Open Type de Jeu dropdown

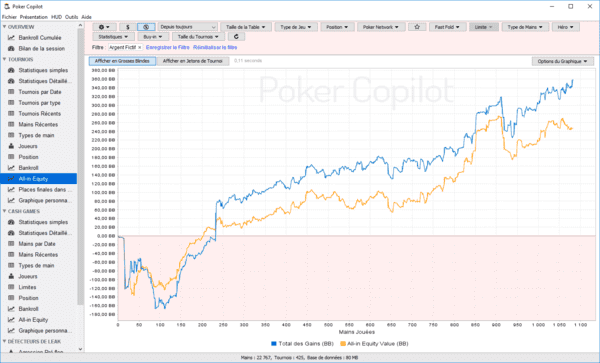(x=296, y=27)
